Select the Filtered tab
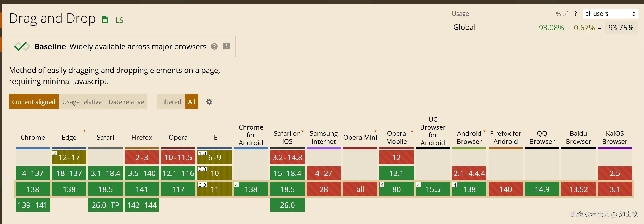Viewport: 644px width, 224px height. 171,102
